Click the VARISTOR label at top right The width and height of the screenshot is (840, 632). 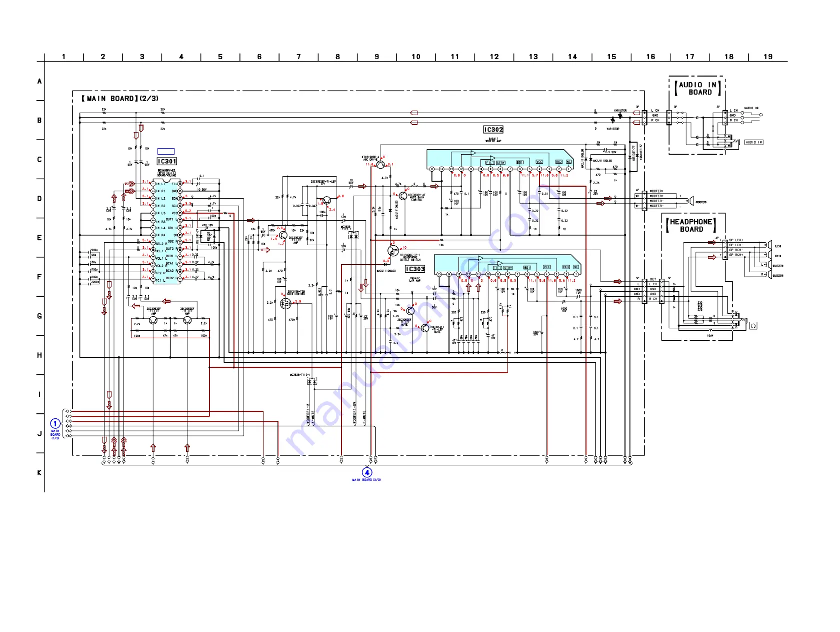[x=620, y=111]
